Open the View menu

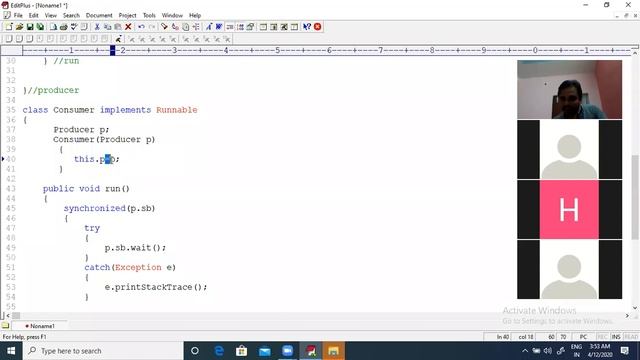51,16
